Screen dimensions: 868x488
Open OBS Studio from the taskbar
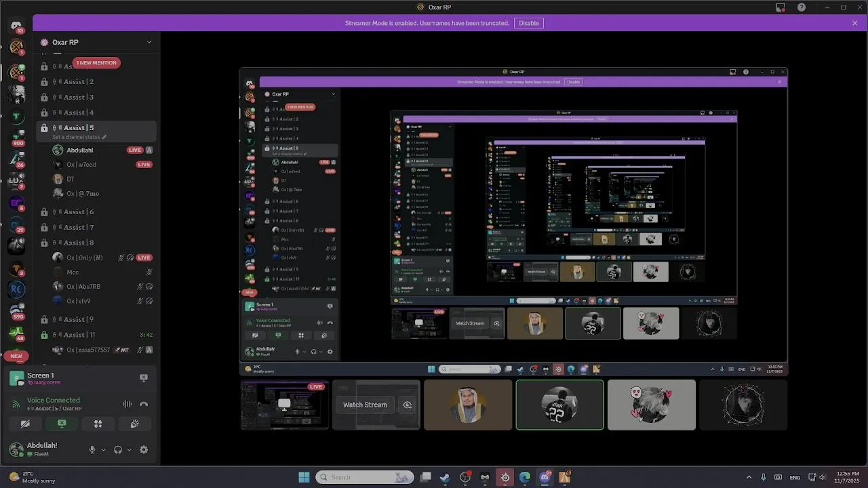465,477
